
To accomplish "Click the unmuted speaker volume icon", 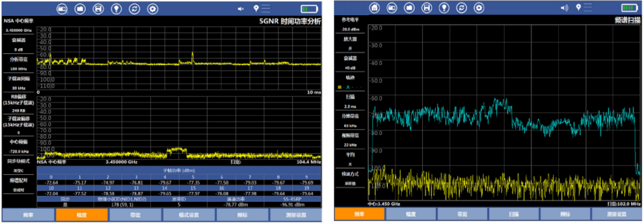I will [x=564, y=8].
